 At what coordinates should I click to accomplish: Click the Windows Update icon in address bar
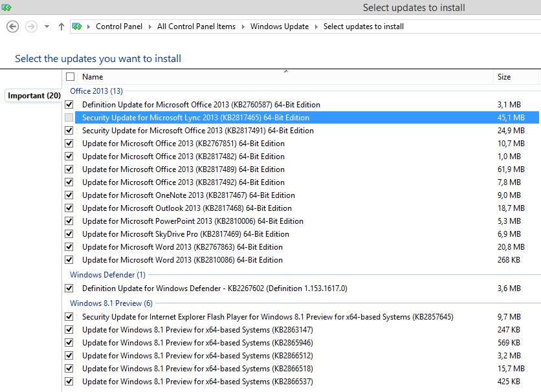pos(77,27)
